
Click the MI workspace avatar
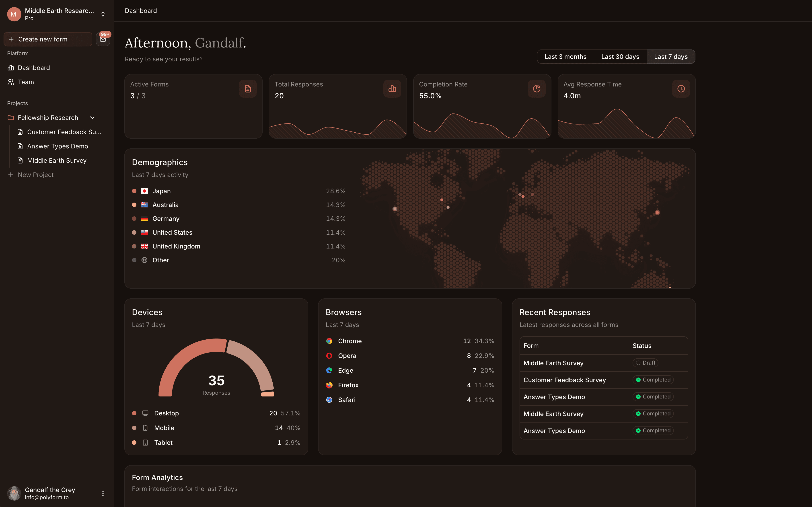click(14, 14)
